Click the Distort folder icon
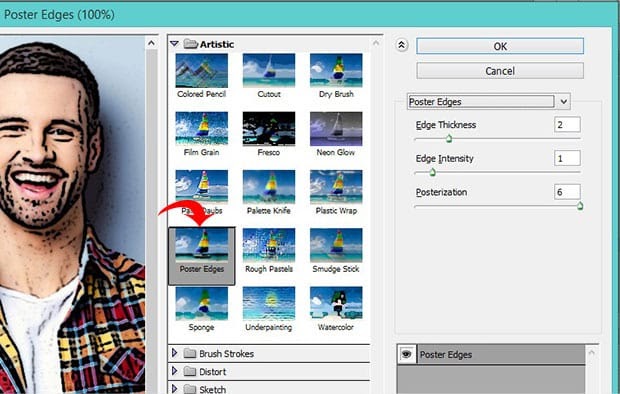 (x=190, y=371)
